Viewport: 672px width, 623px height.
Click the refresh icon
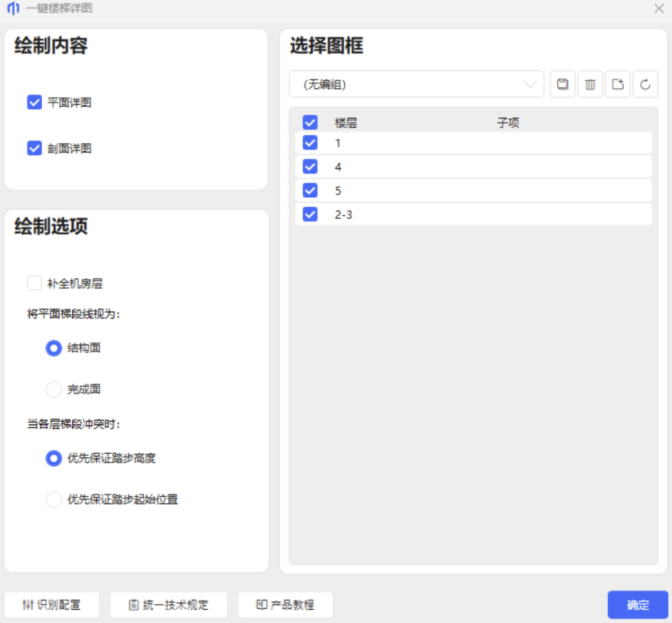point(645,84)
